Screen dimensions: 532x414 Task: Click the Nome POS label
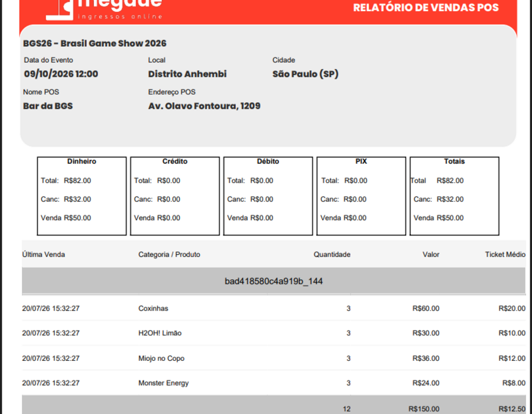point(41,92)
